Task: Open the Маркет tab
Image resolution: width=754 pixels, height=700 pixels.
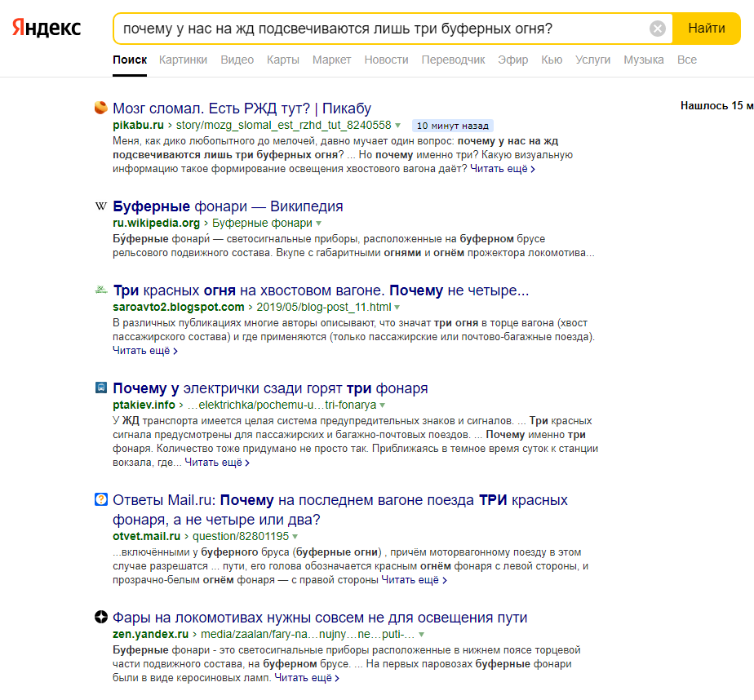Action: click(x=332, y=60)
